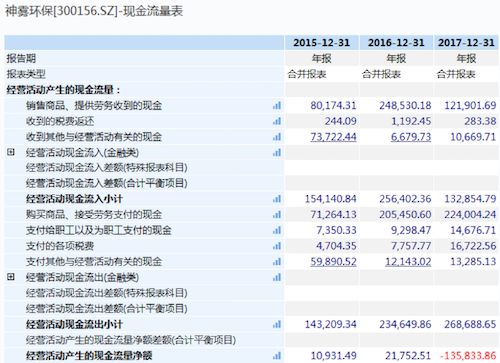Select the 经营活动现金流入差额(合计平衡项目) row label
The height and width of the screenshot is (363, 500).
107,183
